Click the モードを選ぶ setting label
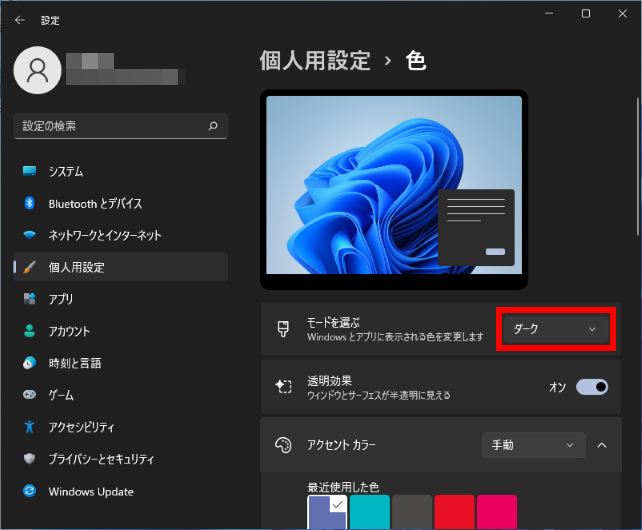The image size is (642, 530). pos(333,322)
